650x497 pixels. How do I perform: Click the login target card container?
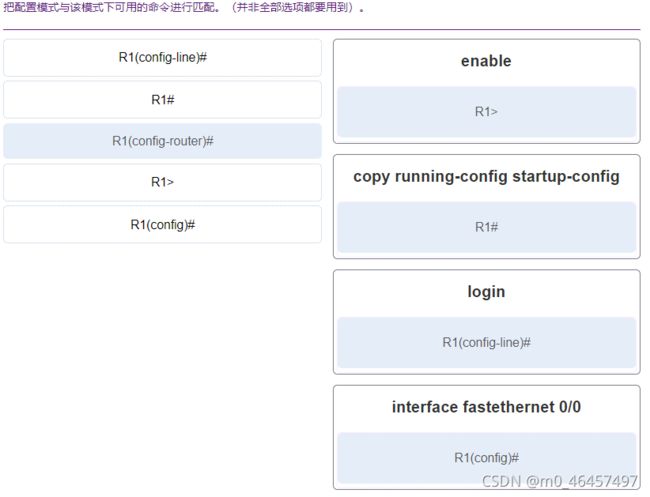tap(487, 322)
